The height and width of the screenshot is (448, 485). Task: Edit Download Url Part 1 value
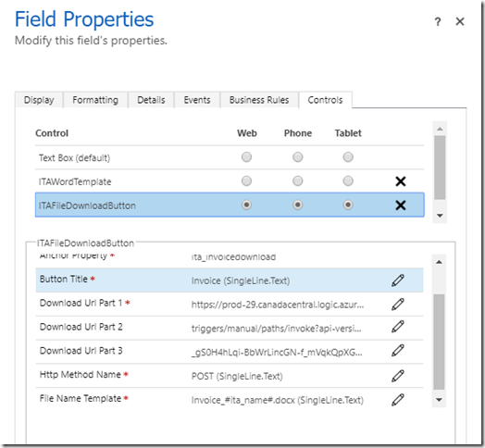coord(398,305)
